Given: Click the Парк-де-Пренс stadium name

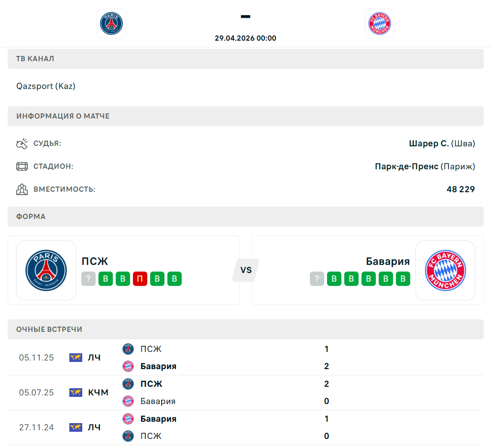Looking at the screenshot, I should [x=406, y=166].
